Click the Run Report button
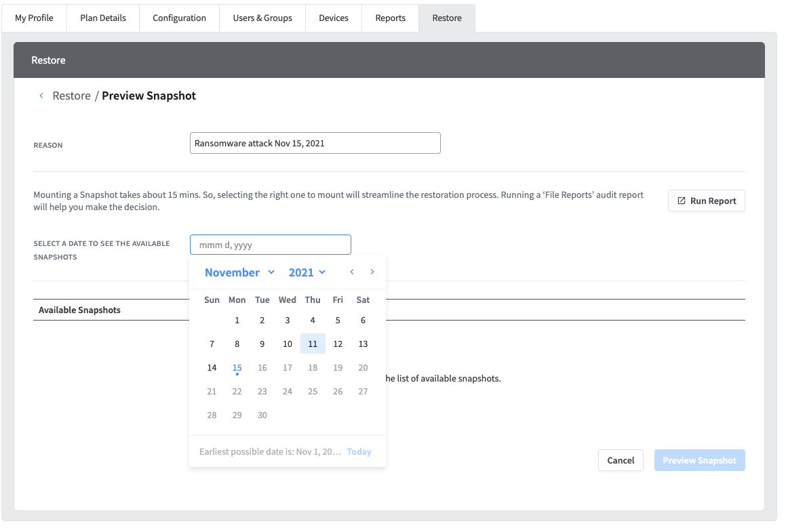This screenshot has width=786, height=532. [x=706, y=201]
